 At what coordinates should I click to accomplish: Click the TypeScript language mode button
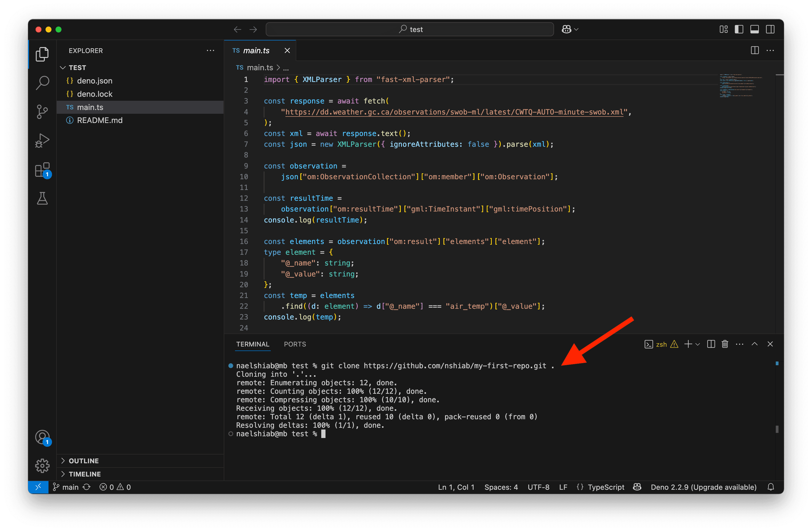pos(606,487)
